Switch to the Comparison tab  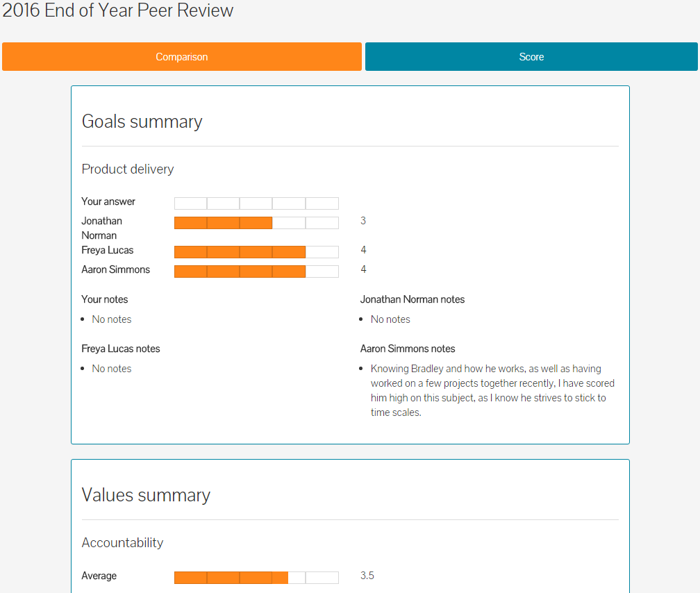(x=182, y=57)
